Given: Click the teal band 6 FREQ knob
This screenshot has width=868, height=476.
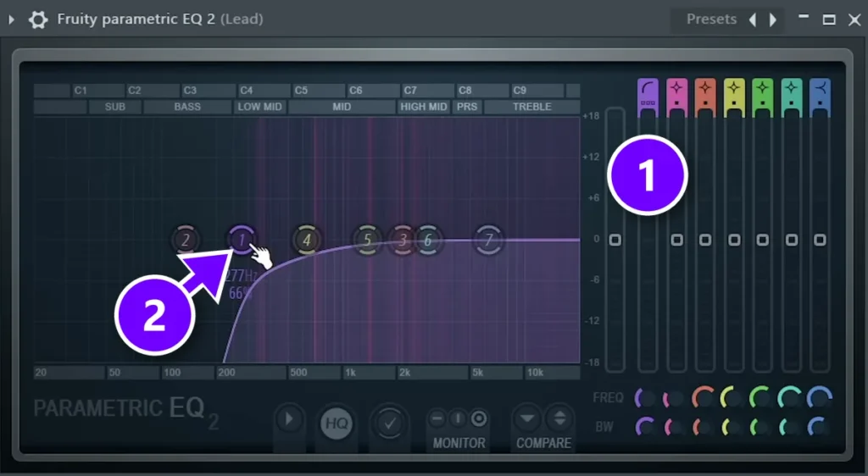Looking at the screenshot, I should click(x=791, y=398).
